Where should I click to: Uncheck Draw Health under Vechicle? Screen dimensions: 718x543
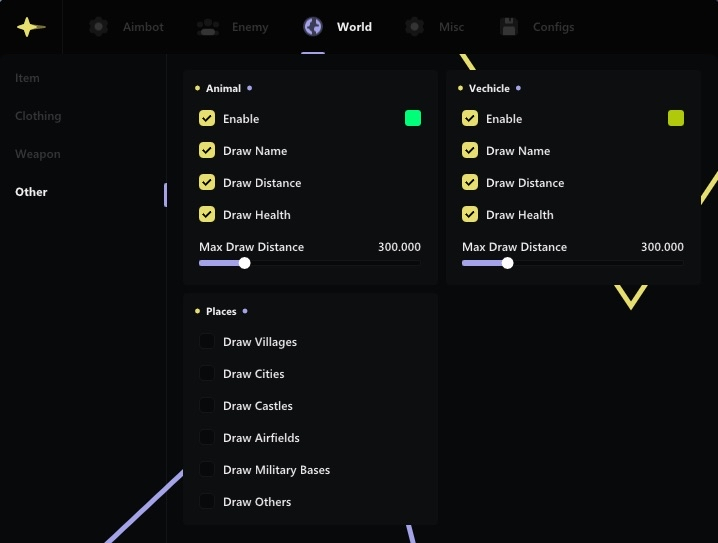470,215
